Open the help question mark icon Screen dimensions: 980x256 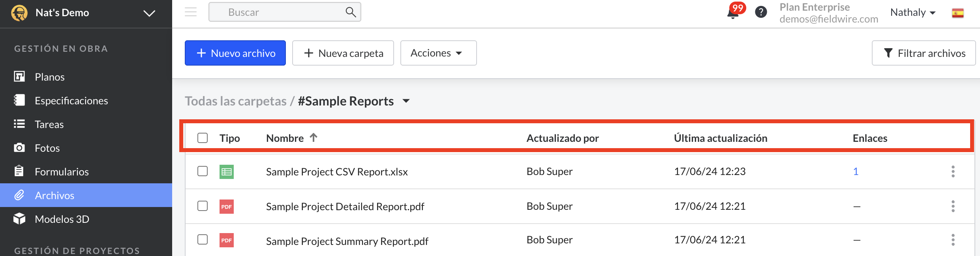click(x=761, y=12)
